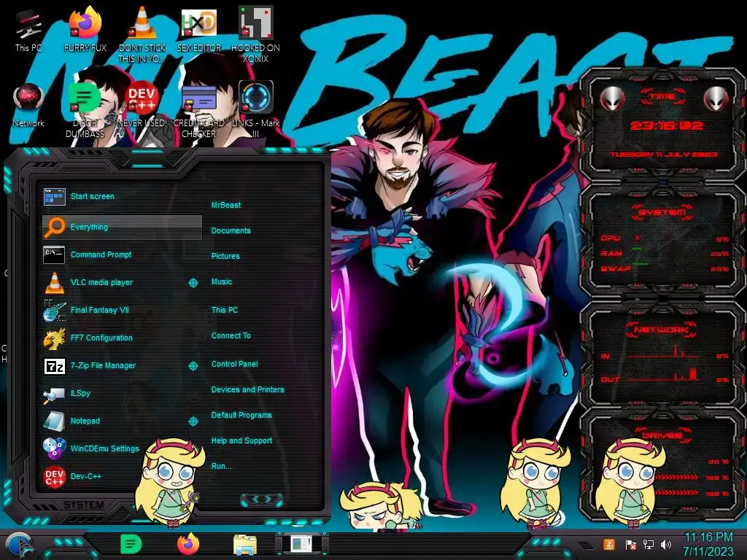Select the Final Fantasy VII entry text
This screenshot has width=747, height=560.
pyautogui.click(x=99, y=310)
